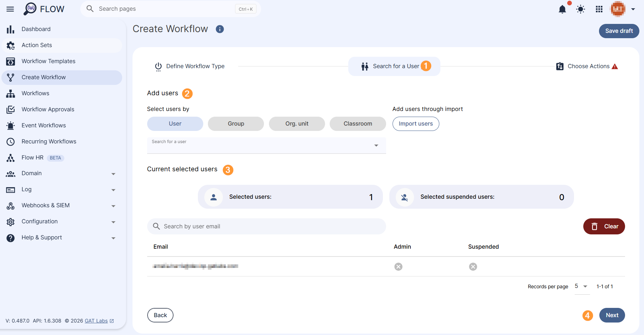Viewport: 644px width, 335px height.
Task: Open Workflow Approvals page
Action: click(x=62, y=110)
